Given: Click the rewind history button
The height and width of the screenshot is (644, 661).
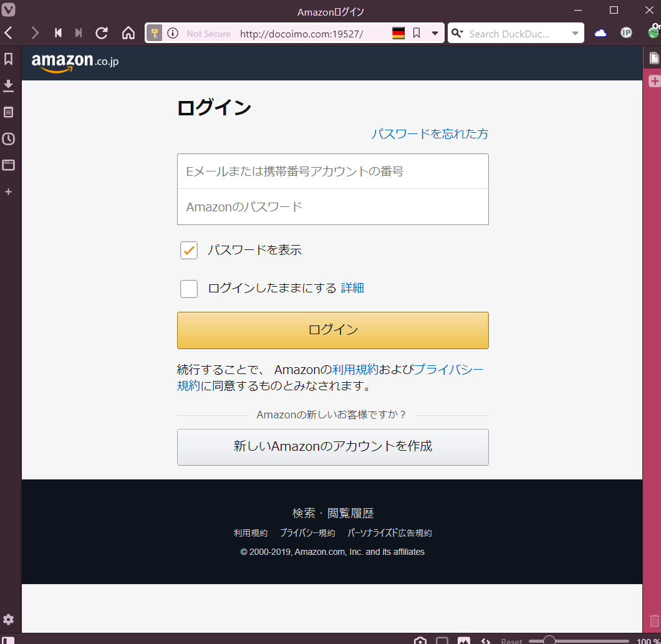Looking at the screenshot, I should (58, 33).
